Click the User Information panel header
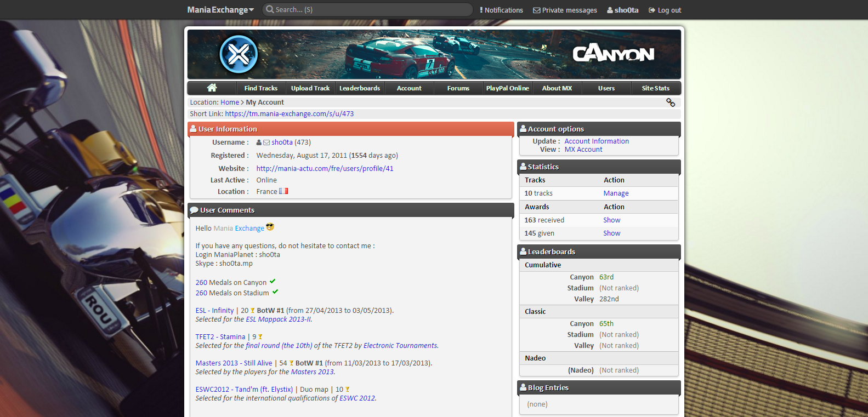Viewport: 868px width, 417px height. 351,129
